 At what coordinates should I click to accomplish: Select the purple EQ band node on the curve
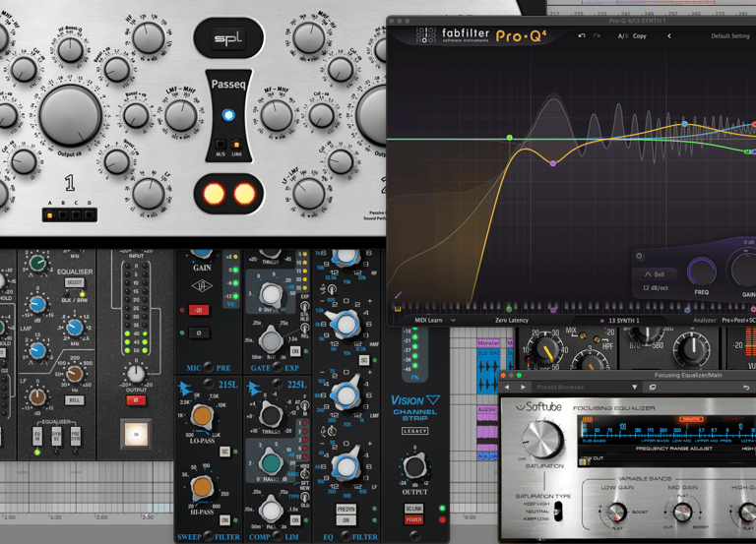pos(553,163)
